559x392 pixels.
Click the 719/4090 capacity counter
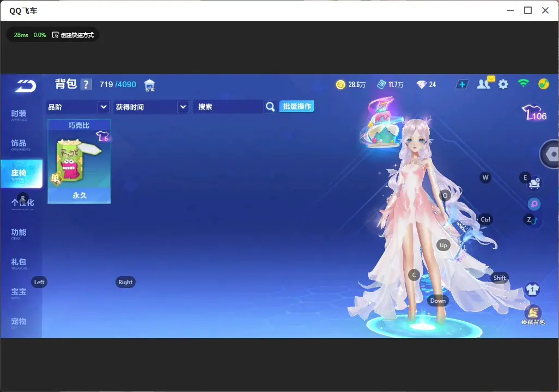tap(118, 84)
